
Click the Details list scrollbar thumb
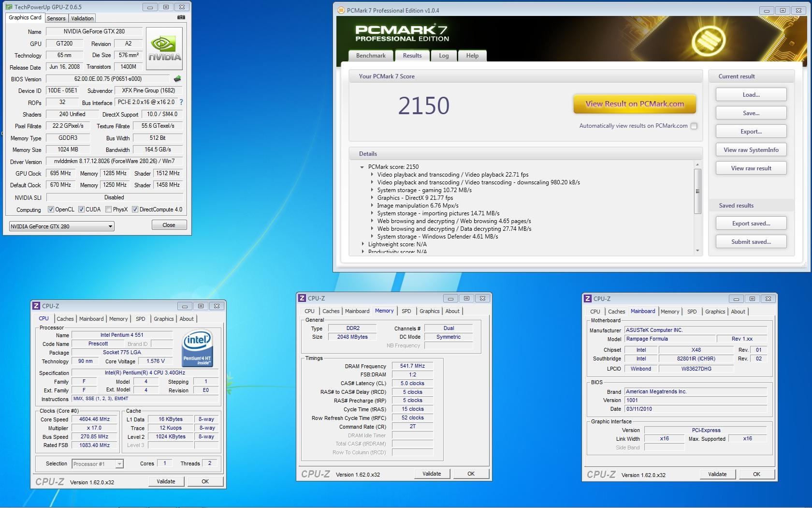click(x=697, y=191)
